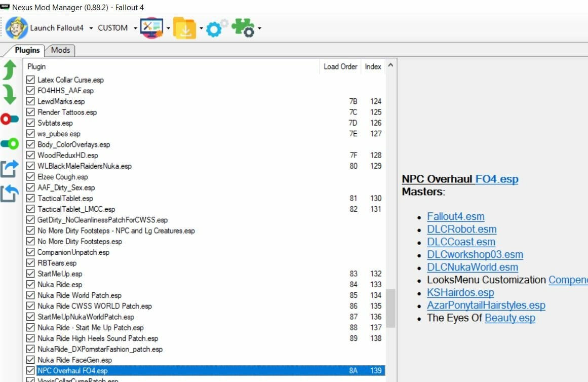Image resolution: width=588 pixels, height=382 pixels.
Task: Open the CUSTOM profile dropdown arrow
Action: [x=135, y=28]
